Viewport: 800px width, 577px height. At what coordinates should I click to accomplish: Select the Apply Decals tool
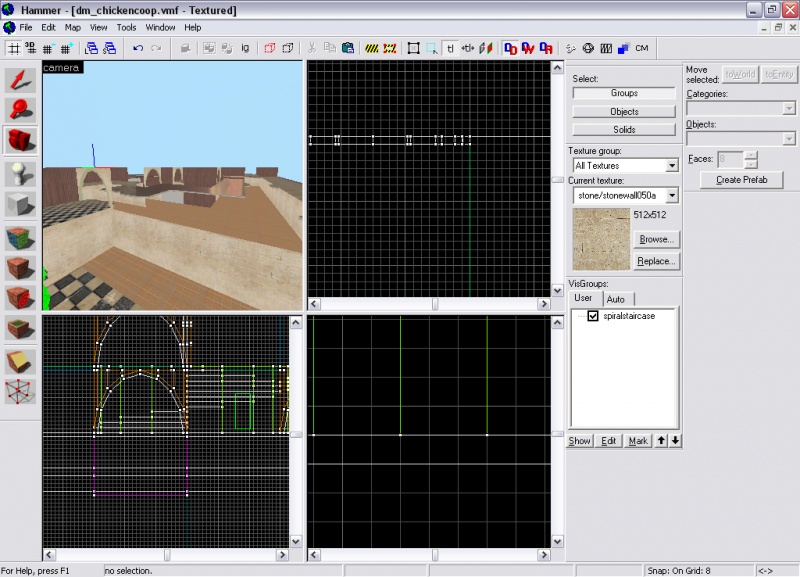20,298
